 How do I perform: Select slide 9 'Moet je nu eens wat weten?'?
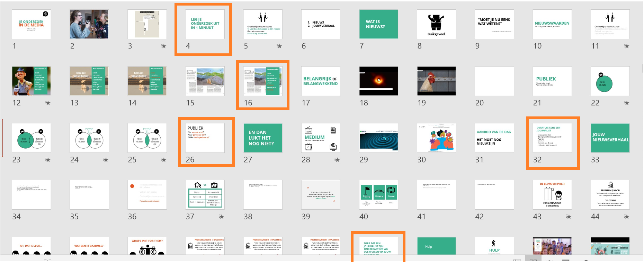pos(494,24)
